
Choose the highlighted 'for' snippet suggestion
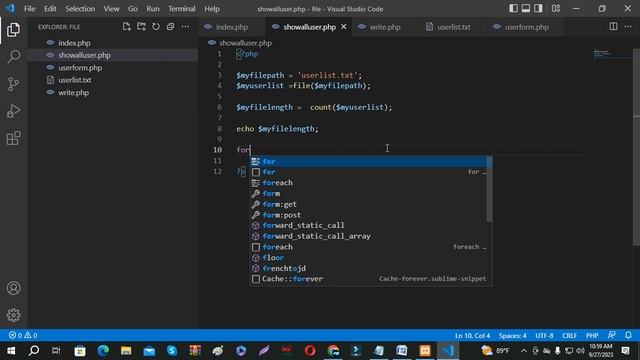tap(368, 162)
